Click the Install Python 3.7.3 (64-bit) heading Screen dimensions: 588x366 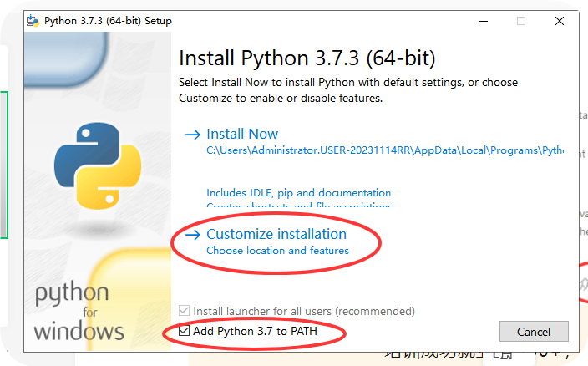[x=307, y=58]
